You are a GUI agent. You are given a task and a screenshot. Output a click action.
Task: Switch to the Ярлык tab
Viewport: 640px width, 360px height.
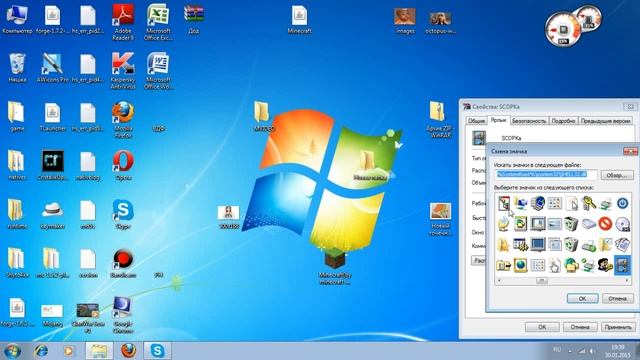pyautogui.click(x=498, y=120)
